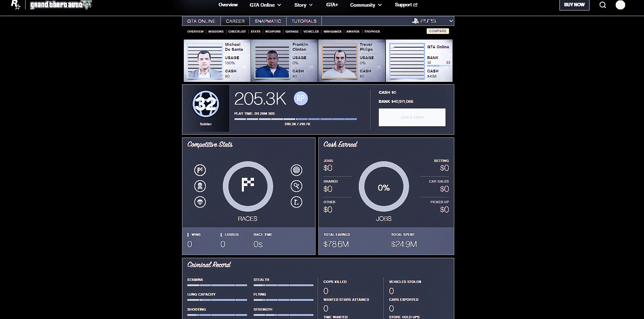Viewport: 644px width, 319px height.
Task: Open the user profile avatar
Action: pyautogui.click(x=620, y=5)
